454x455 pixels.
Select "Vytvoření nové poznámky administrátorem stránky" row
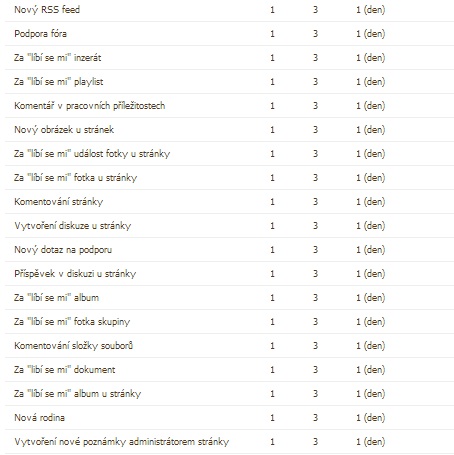click(x=229, y=442)
